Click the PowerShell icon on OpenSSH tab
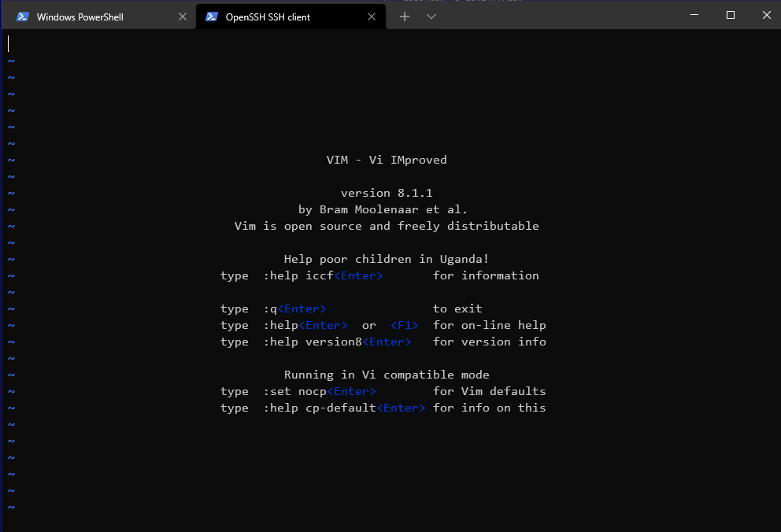The image size is (781, 532). click(x=212, y=17)
